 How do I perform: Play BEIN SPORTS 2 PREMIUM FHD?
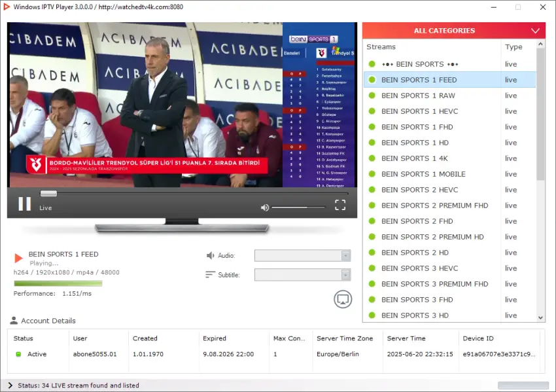(449, 205)
